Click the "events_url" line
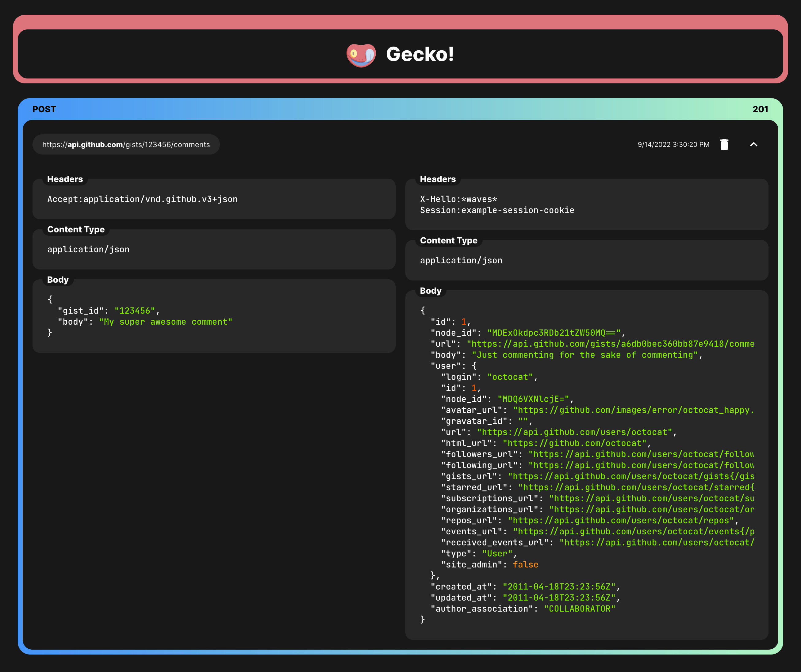Image resolution: width=801 pixels, height=672 pixels. (597, 532)
